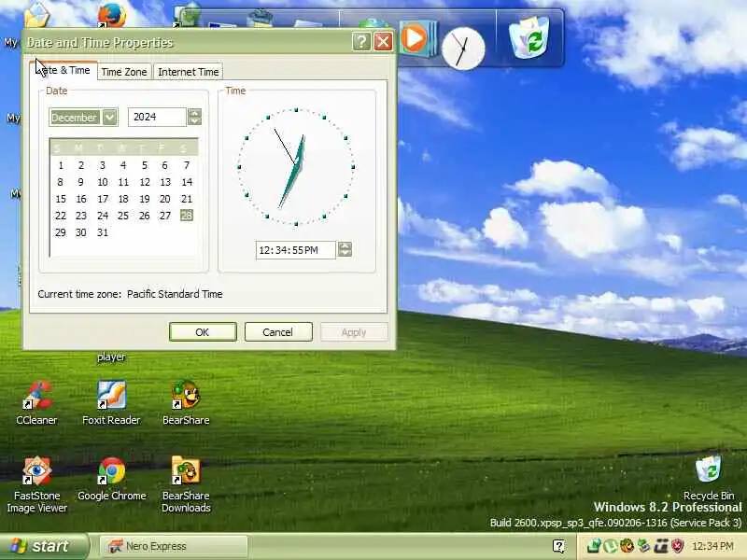Select day 7 in the calendar
Image resolution: width=747 pixels, height=560 pixels.
click(186, 165)
